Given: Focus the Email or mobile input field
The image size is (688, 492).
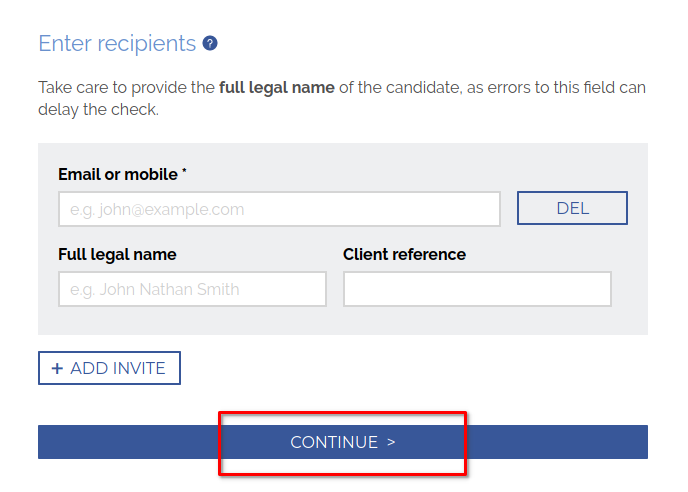Looking at the screenshot, I should pos(279,209).
